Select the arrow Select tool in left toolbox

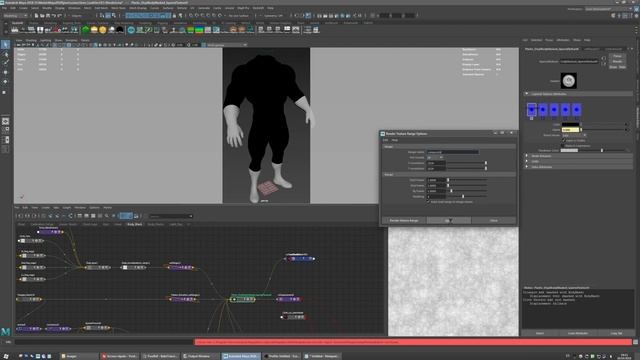click(5, 44)
